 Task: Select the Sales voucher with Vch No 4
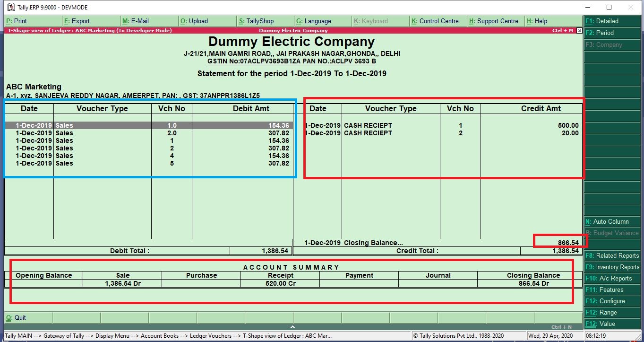pos(149,156)
